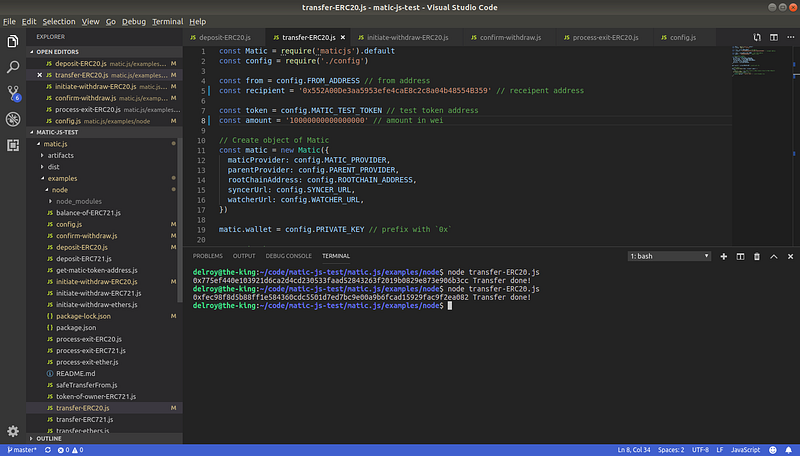Click the master branch status bar item
Image resolution: width=800 pixels, height=456 pixels.
(x=22, y=450)
